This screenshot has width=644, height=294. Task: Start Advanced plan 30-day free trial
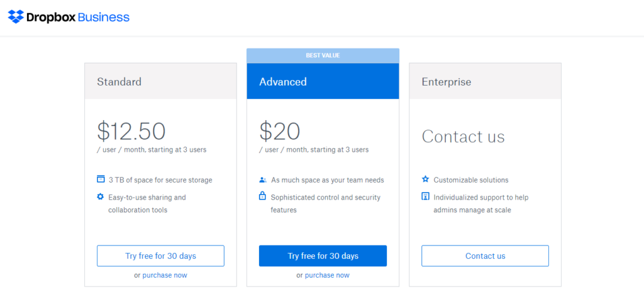click(x=323, y=256)
